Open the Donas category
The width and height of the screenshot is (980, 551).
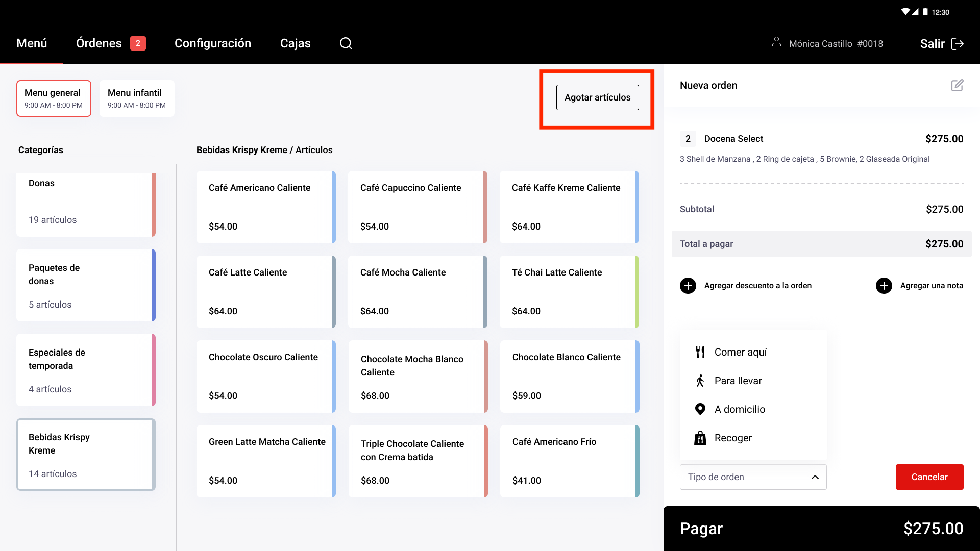point(86,205)
